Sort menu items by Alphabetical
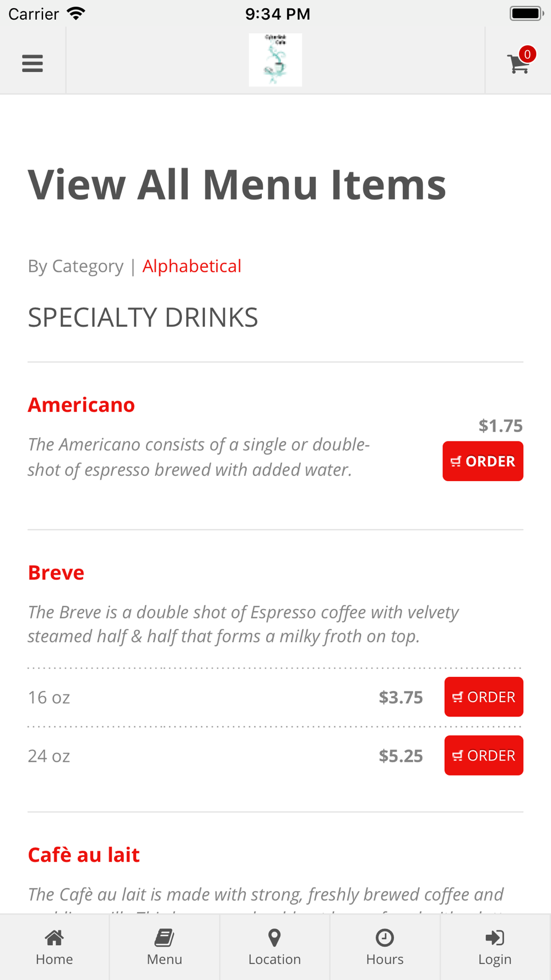The image size is (551, 980). click(x=192, y=266)
